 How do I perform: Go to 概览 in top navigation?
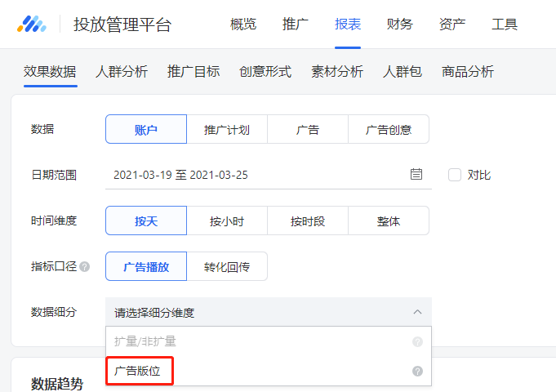(243, 24)
